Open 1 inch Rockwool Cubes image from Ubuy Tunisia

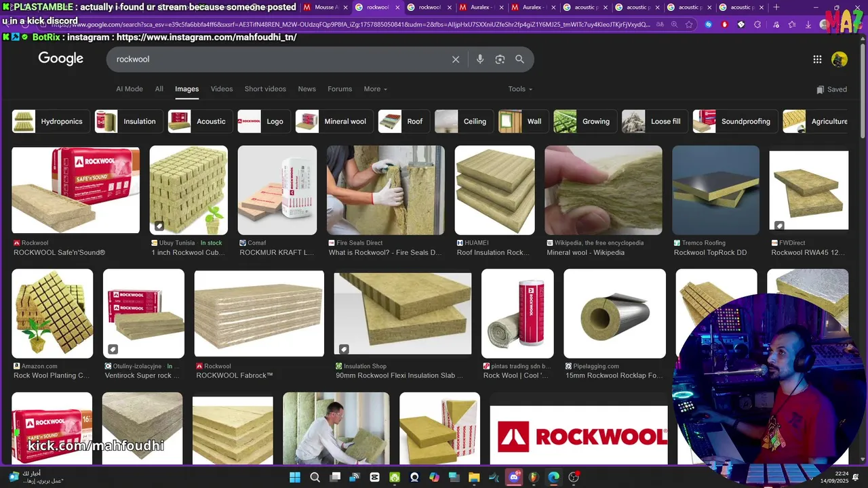(x=189, y=190)
